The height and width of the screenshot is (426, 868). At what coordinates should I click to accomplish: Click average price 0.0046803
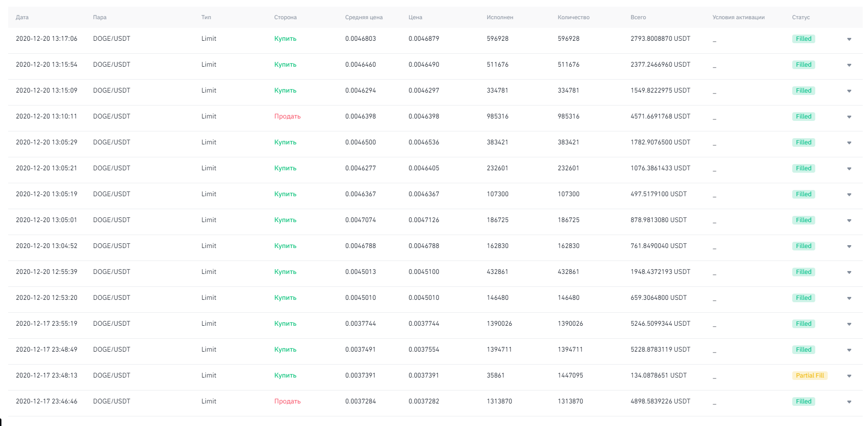pos(361,39)
